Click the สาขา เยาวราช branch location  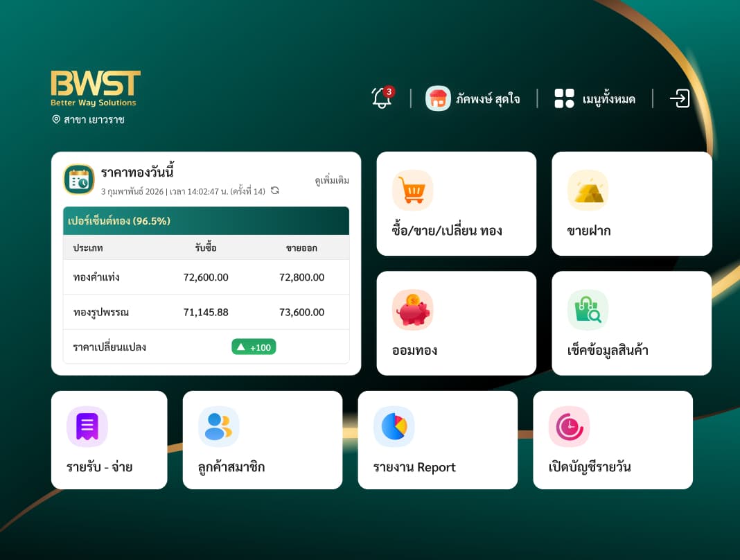(x=88, y=119)
